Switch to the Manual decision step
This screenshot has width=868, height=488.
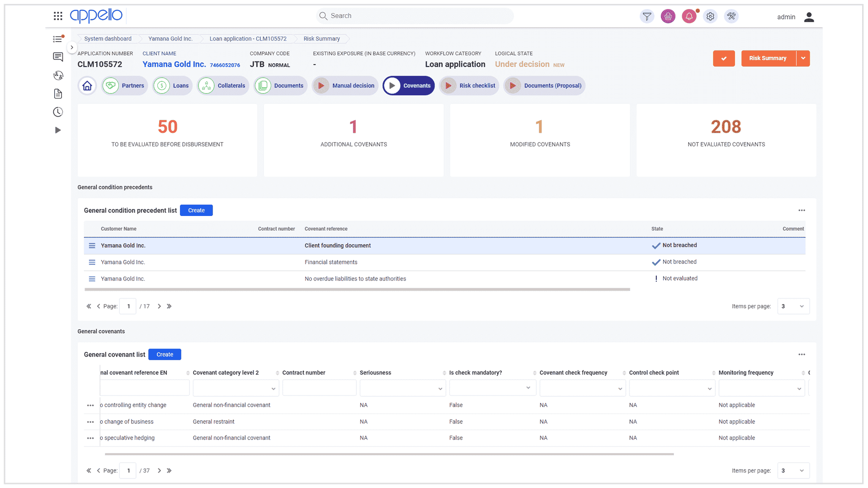[345, 86]
